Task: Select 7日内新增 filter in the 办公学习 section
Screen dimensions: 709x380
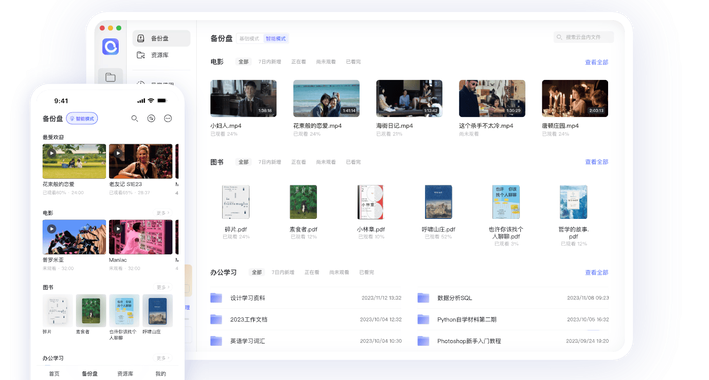Action: point(283,272)
